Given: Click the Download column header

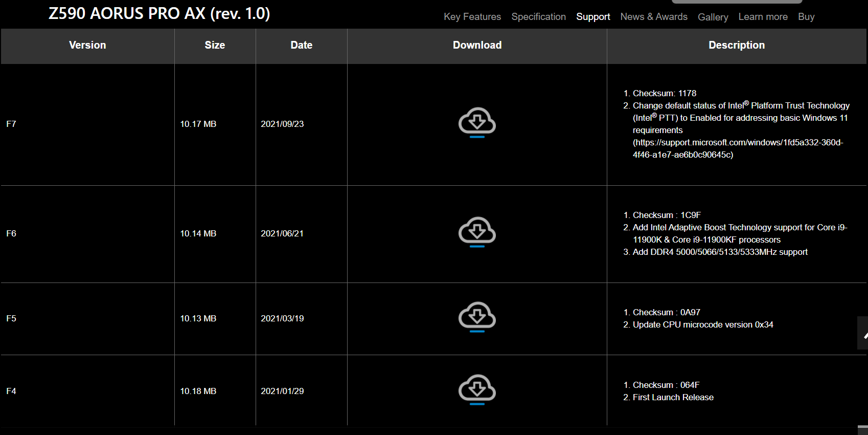Looking at the screenshot, I should click(477, 45).
